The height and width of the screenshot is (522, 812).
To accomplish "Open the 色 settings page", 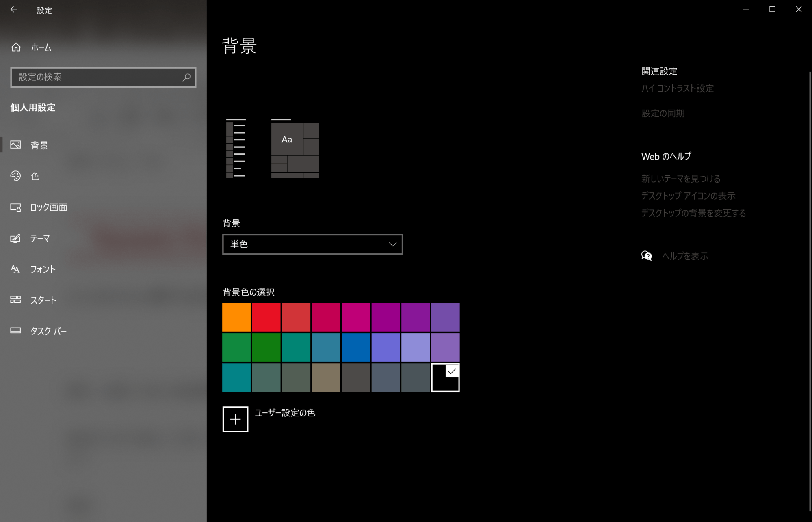I will tap(103, 176).
